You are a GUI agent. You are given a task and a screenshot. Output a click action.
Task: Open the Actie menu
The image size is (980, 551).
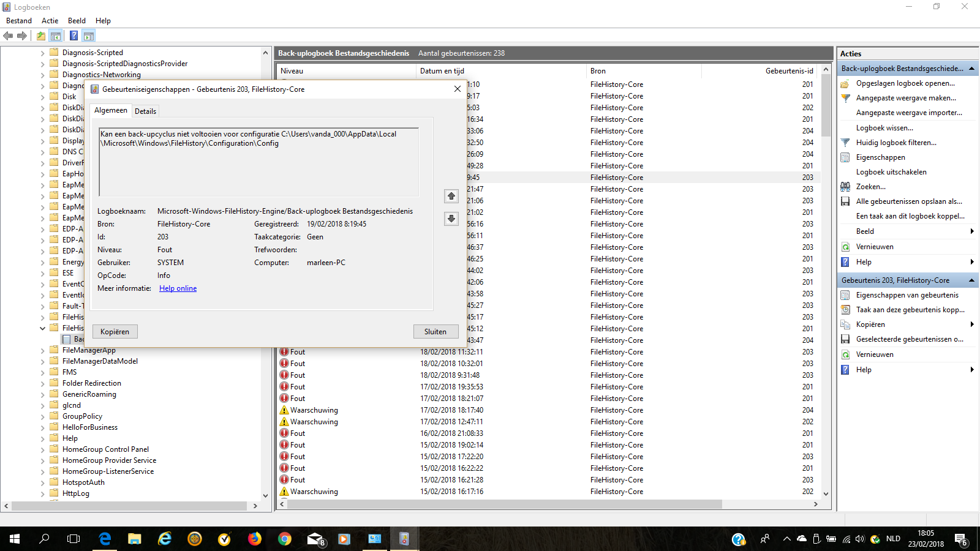point(50,21)
